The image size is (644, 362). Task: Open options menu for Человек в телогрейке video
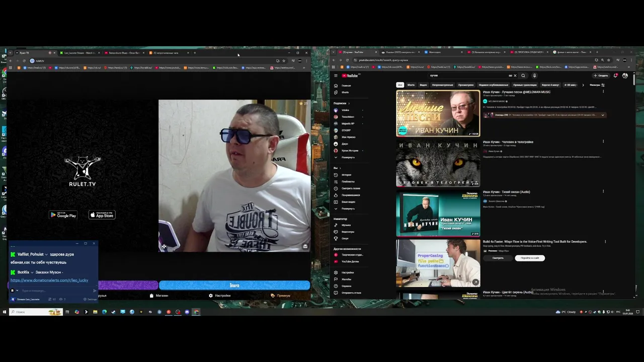(x=603, y=141)
